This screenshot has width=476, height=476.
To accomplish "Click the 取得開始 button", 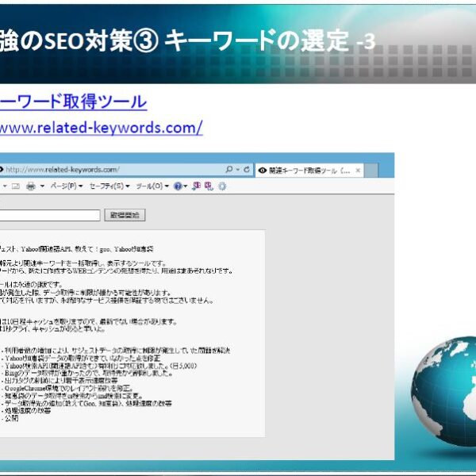I will 125,215.
